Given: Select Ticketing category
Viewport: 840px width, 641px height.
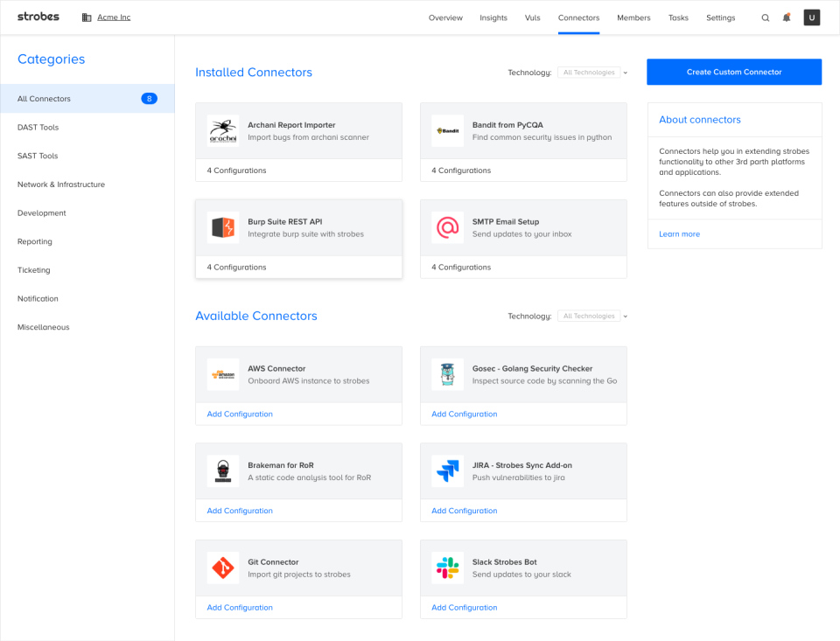Looking at the screenshot, I should coord(87,270).
